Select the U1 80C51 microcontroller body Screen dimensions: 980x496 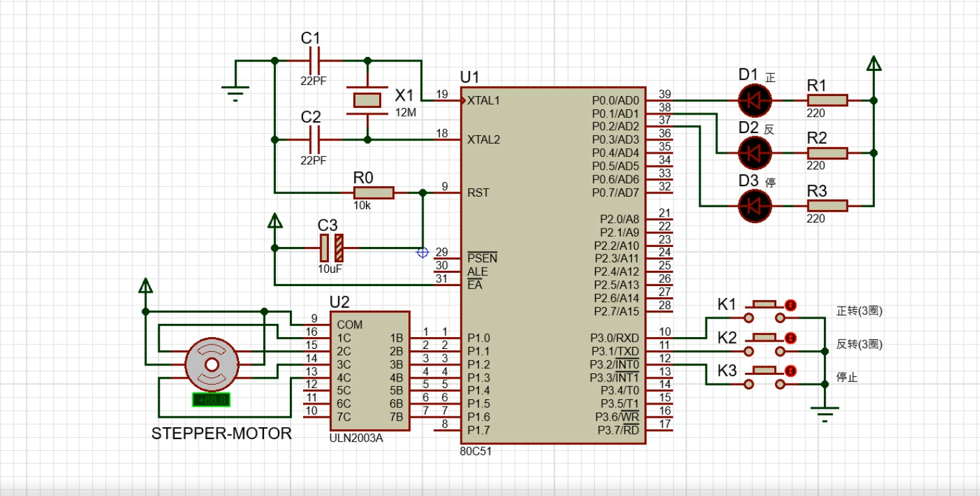point(553,265)
